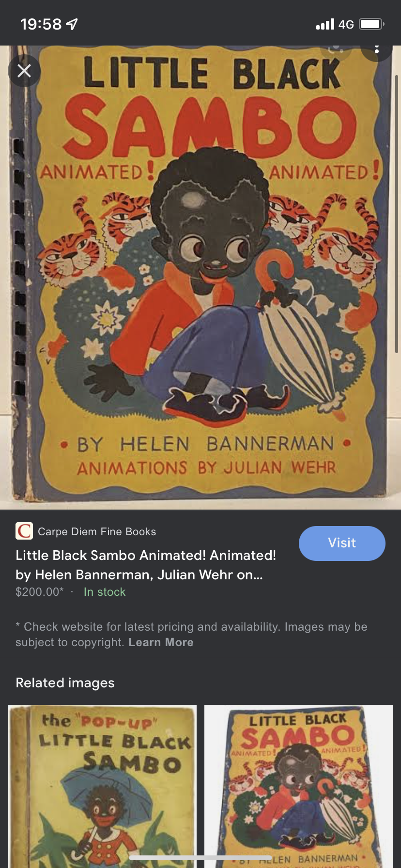Open the "Pop-up" book related thumbnail

pyautogui.click(x=102, y=786)
